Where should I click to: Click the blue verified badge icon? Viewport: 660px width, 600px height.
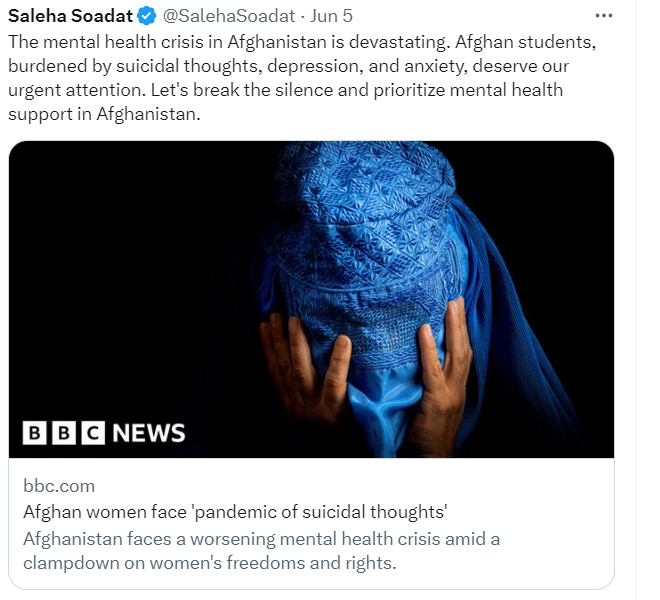click(x=146, y=16)
